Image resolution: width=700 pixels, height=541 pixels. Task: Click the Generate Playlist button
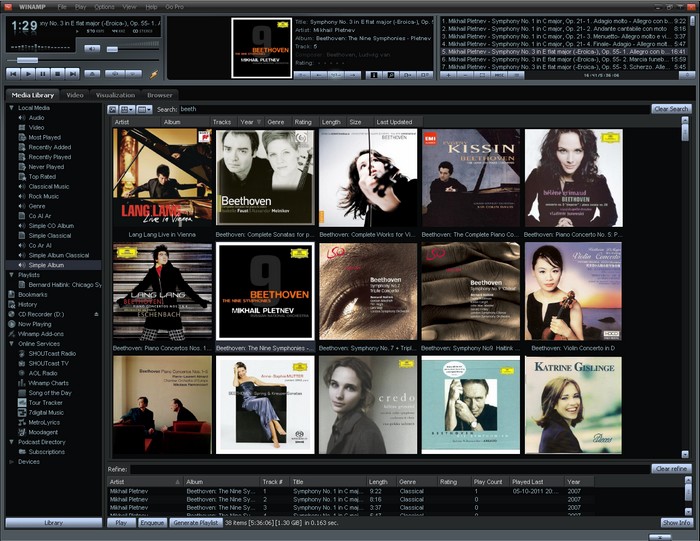point(196,523)
